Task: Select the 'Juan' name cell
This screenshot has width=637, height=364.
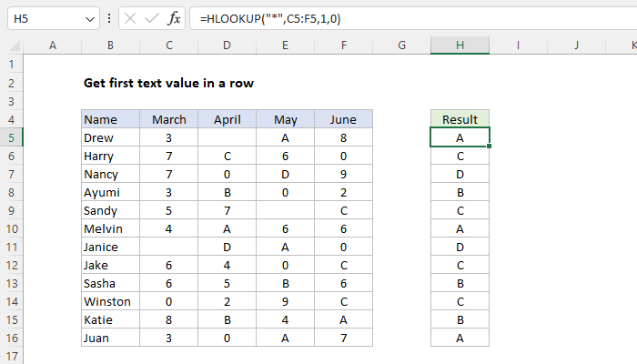Action: tap(110, 338)
